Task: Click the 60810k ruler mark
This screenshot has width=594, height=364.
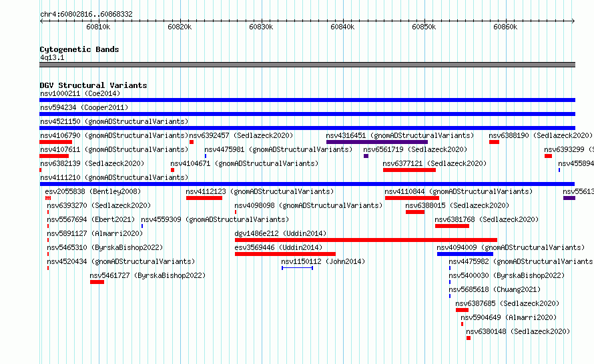Action: [98, 27]
